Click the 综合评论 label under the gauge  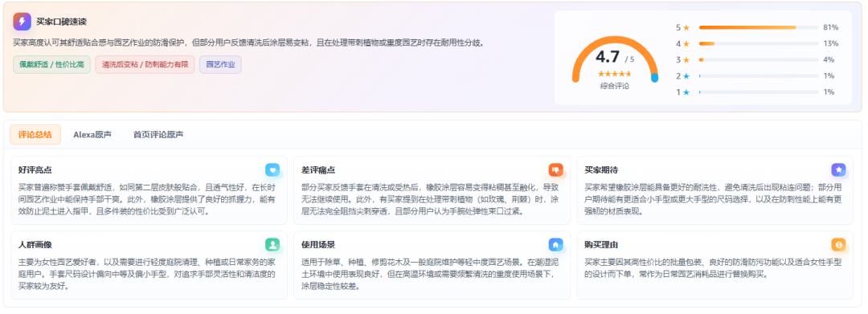[x=615, y=86]
